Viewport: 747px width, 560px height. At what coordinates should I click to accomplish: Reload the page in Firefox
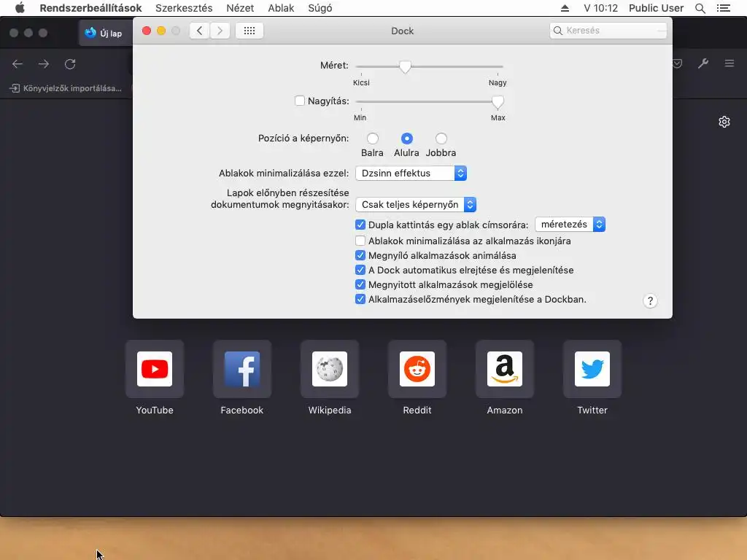pyautogui.click(x=70, y=64)
